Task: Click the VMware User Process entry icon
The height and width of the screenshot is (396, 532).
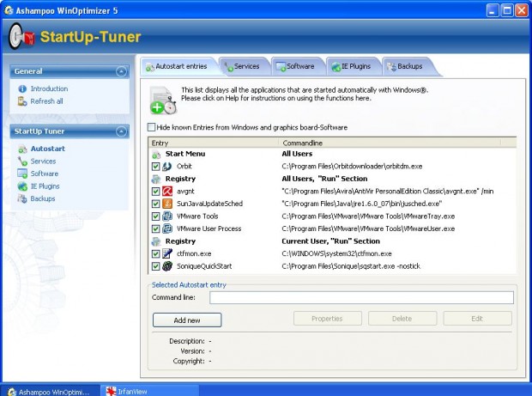Action: point(167,228)
